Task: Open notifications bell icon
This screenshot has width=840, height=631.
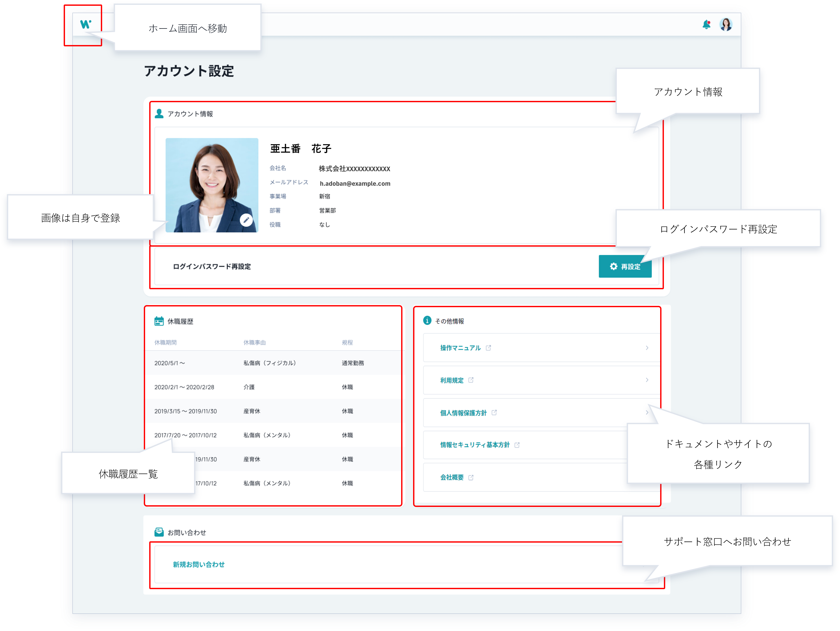Action: (x=706, y=25)
